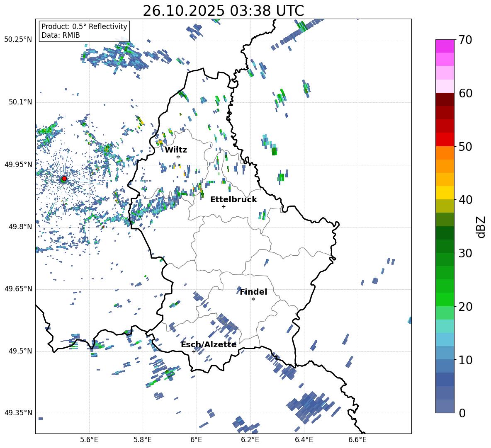The height and width of the screenshot is (448, 491).
Task: Click the 50 value on the colorbar
Action: point(465,146)
